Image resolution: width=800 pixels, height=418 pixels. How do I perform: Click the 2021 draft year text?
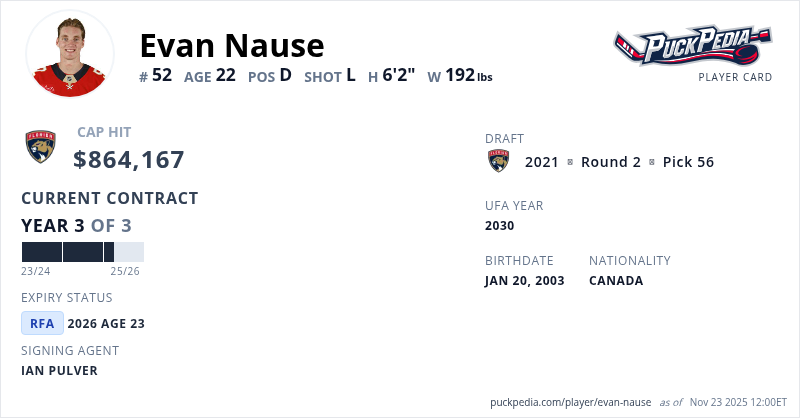(541, 162)
